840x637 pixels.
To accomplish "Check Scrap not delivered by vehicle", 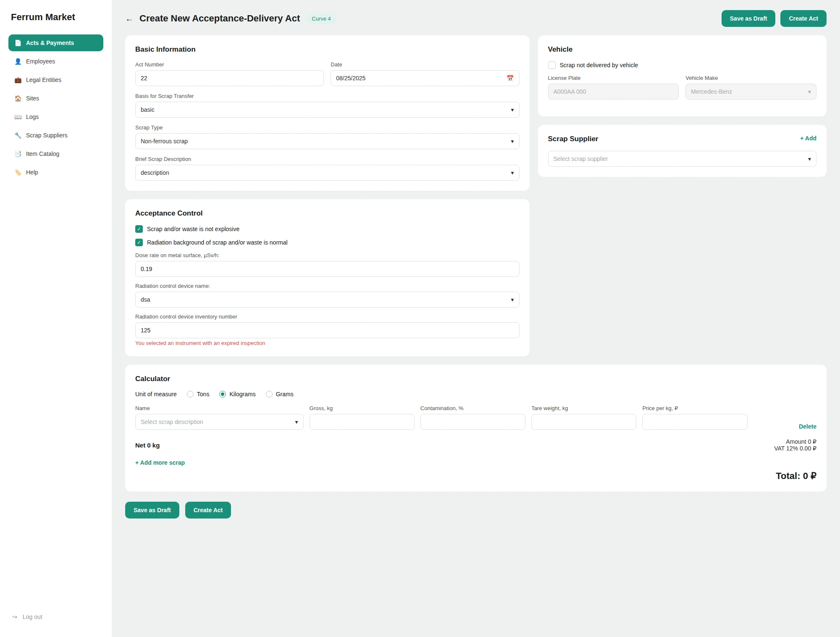I will [552, 65].
